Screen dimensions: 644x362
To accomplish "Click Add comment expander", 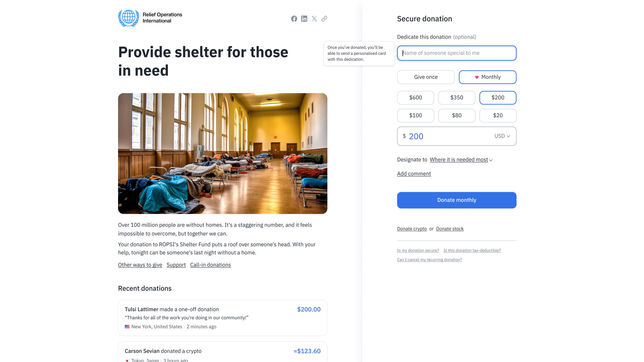I will click(414, 174).
